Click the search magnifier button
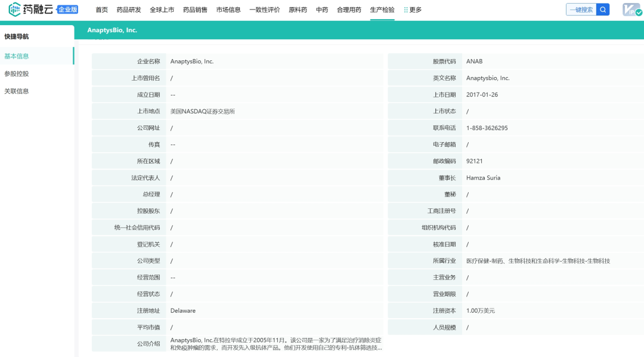Viewport: 644px width, 357px height. pyautogui.click(x=603, y=10)
